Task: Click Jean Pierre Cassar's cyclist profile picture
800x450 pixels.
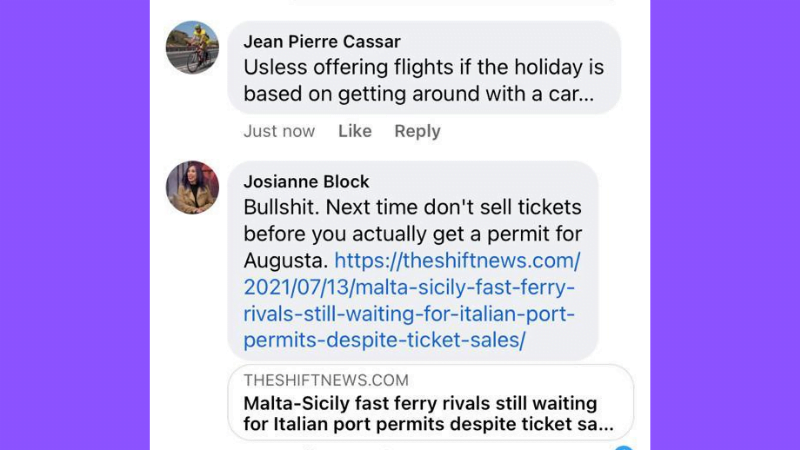Action: 192,47
